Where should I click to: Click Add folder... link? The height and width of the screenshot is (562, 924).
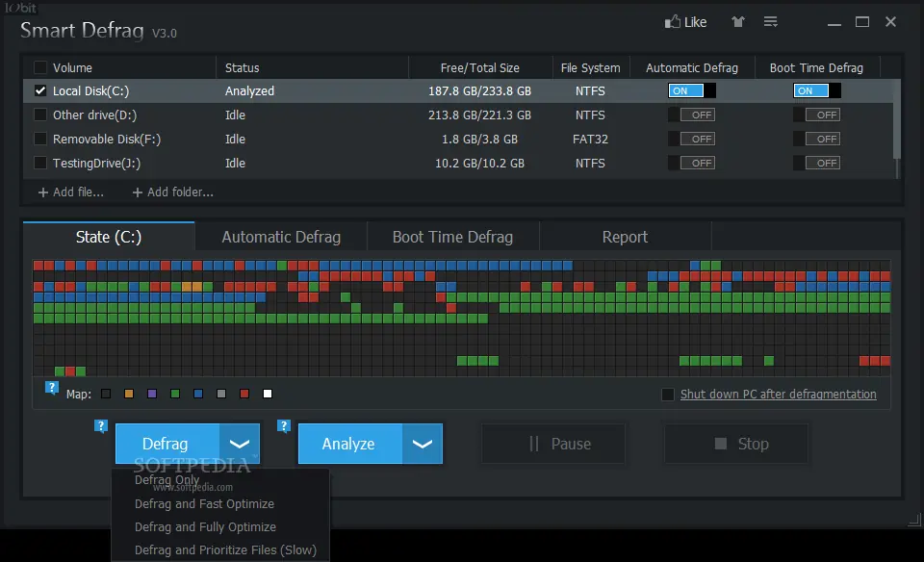(x=172, y=192)
